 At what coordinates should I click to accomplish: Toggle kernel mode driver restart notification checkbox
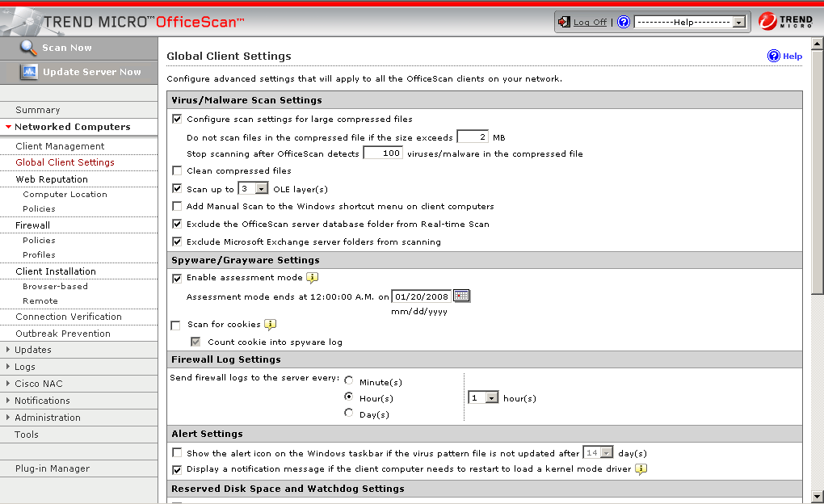177,469
